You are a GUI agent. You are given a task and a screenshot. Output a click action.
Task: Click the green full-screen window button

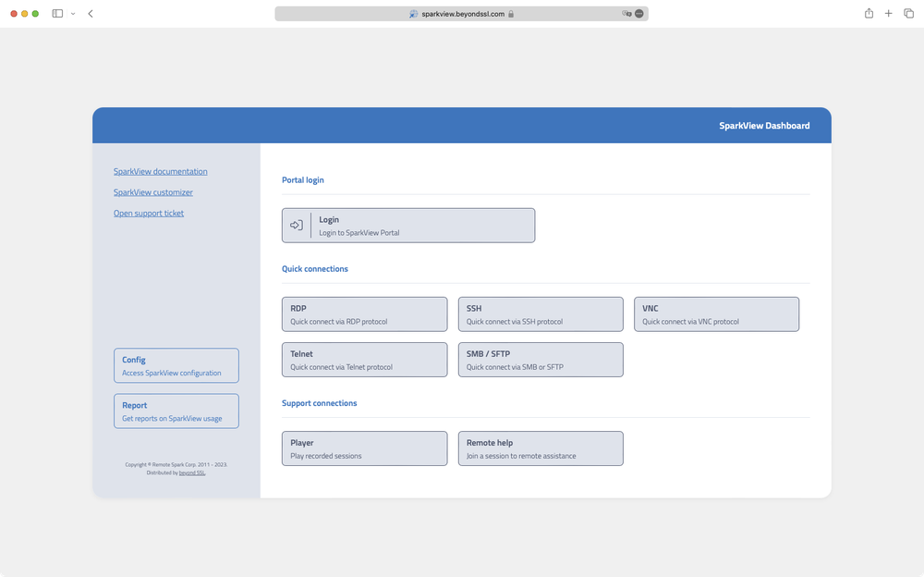[x=35, y=14]
